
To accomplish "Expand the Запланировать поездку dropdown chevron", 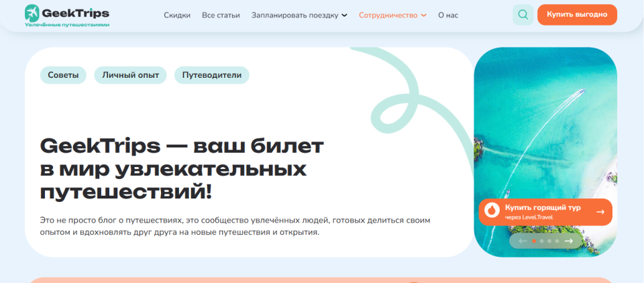I will (344, 15).
